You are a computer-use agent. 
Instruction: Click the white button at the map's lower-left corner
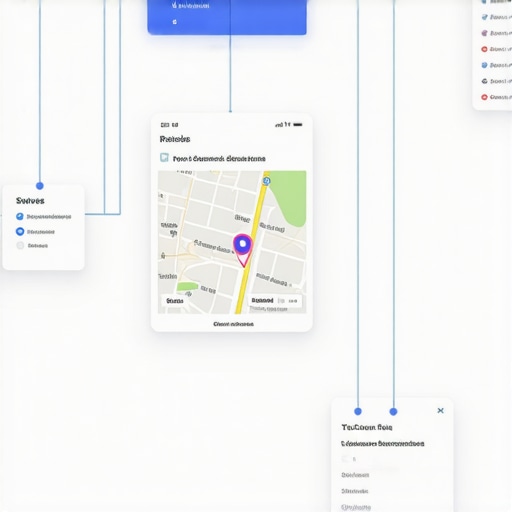point(174,301)
